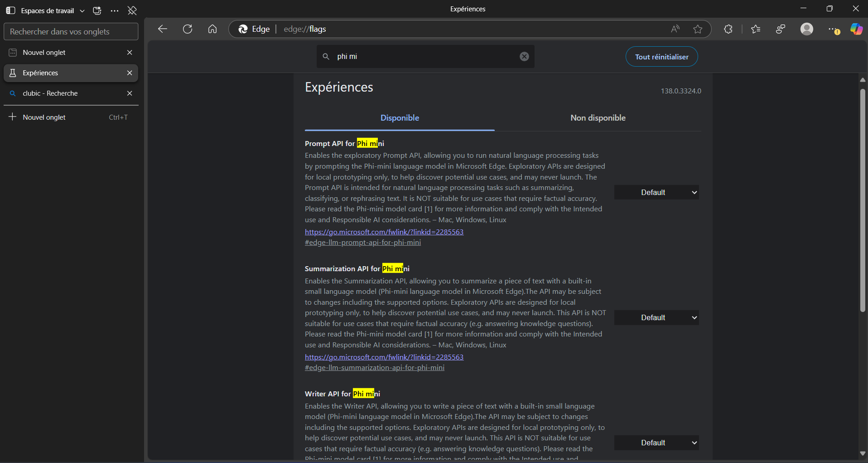Open the Read aloud icon
The image size is (868, 463).
675,29
